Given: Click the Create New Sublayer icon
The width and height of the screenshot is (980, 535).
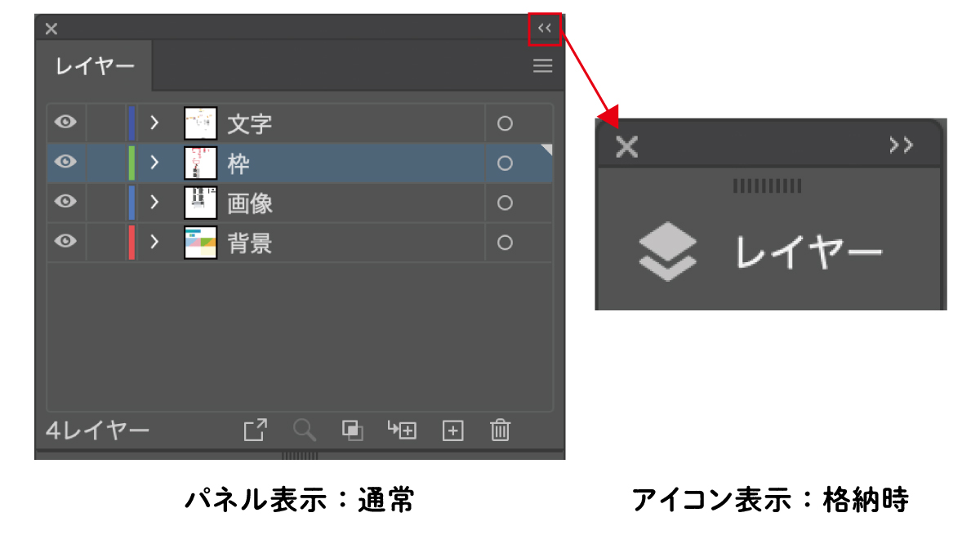Looking at the screenshot, I should (x=402, y=430).
